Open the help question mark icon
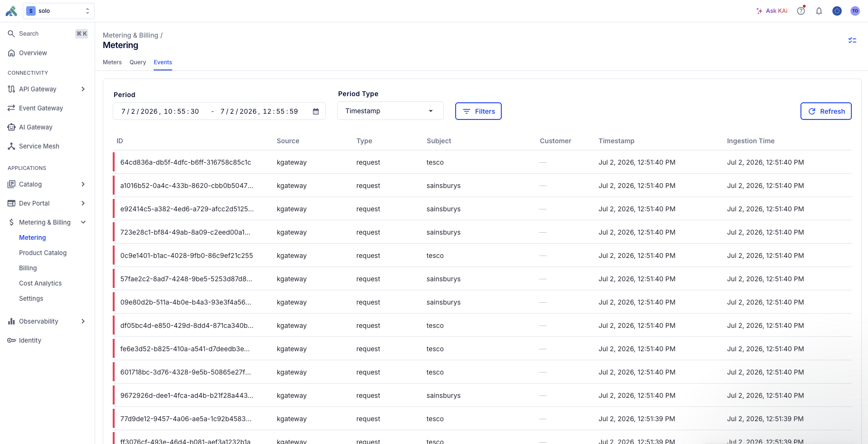This screenshot has height=444, width=868. [801, 11]
